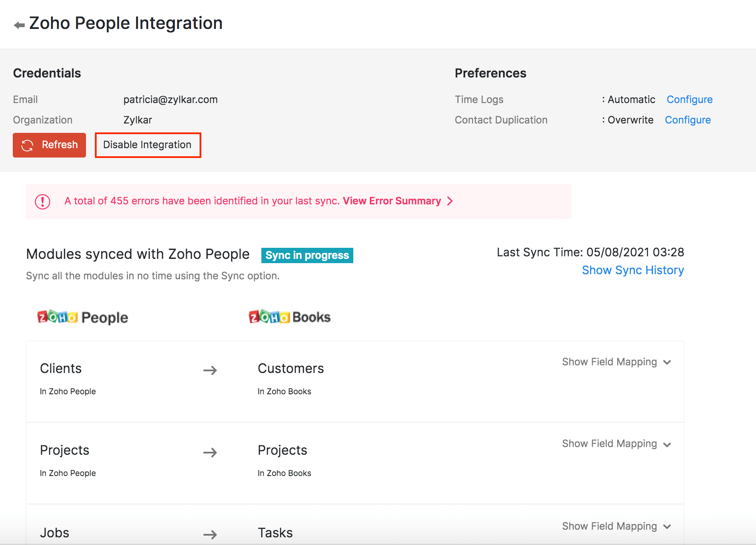Click the Refresh button
Image resolution: width=756 pixels, height=545 pixels.
tap(49, 145)
